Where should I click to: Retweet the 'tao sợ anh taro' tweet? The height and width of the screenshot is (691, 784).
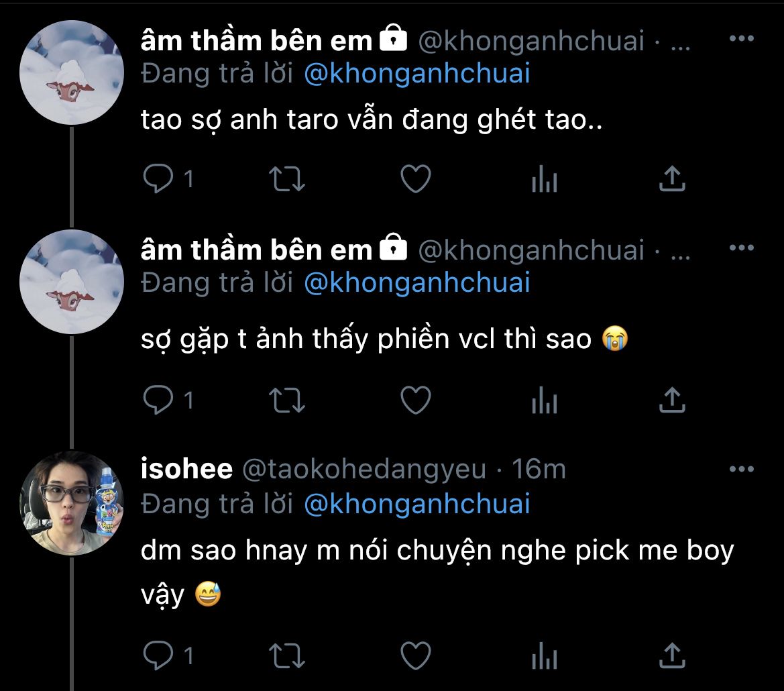click(287, 179)
